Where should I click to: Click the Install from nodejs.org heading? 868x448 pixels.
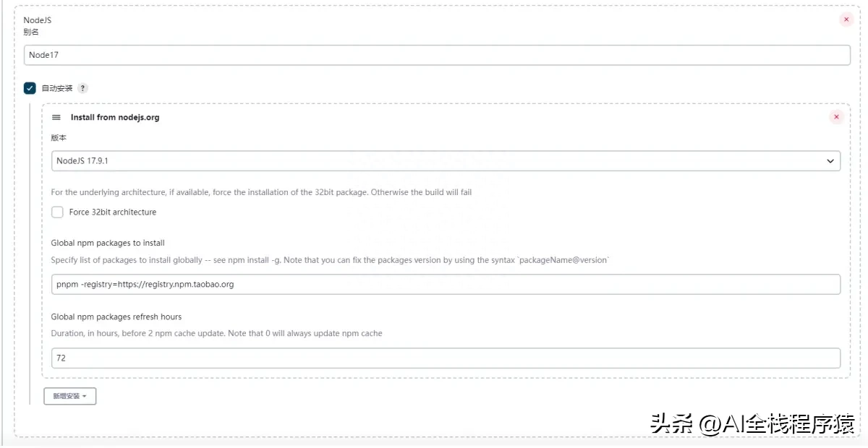(115, 117)
